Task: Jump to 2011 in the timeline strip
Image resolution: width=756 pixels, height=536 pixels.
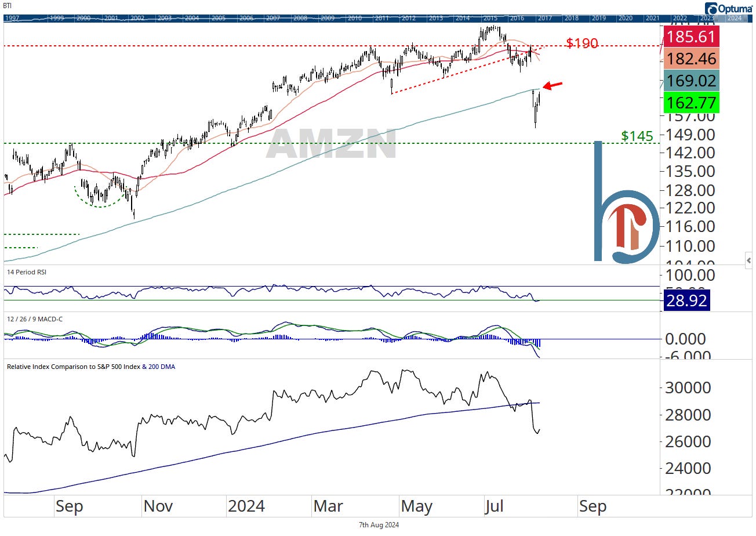Action: [x=381, y=18]
